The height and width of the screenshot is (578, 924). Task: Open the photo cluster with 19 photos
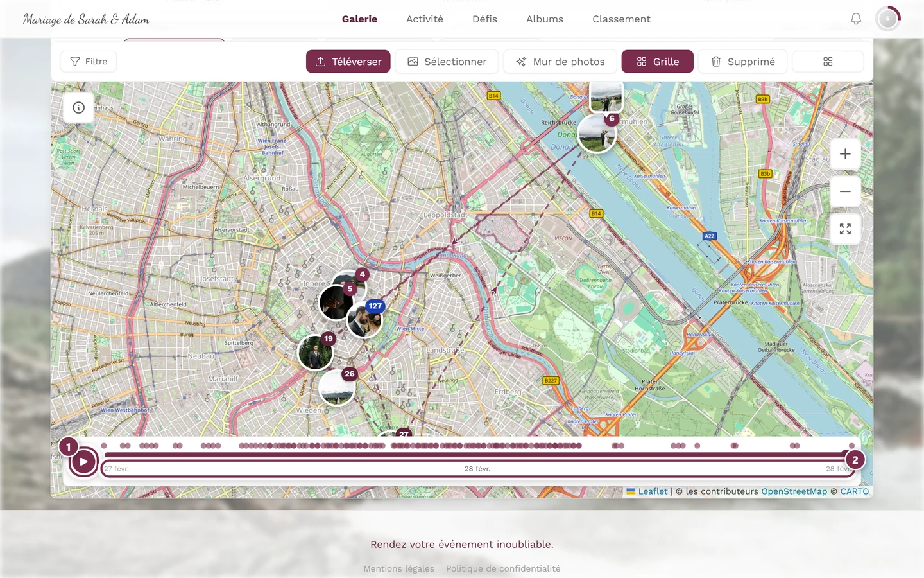(316, 352)
